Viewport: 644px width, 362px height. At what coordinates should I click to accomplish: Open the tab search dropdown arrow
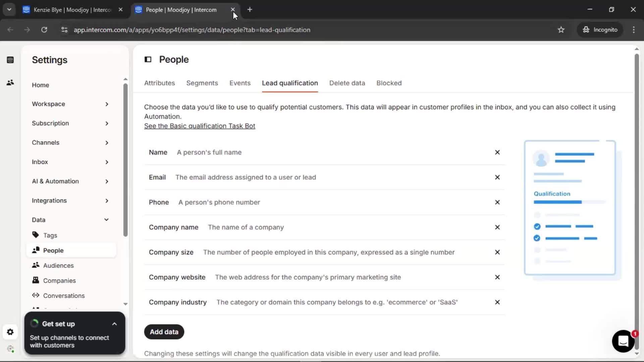coord(9,10)
